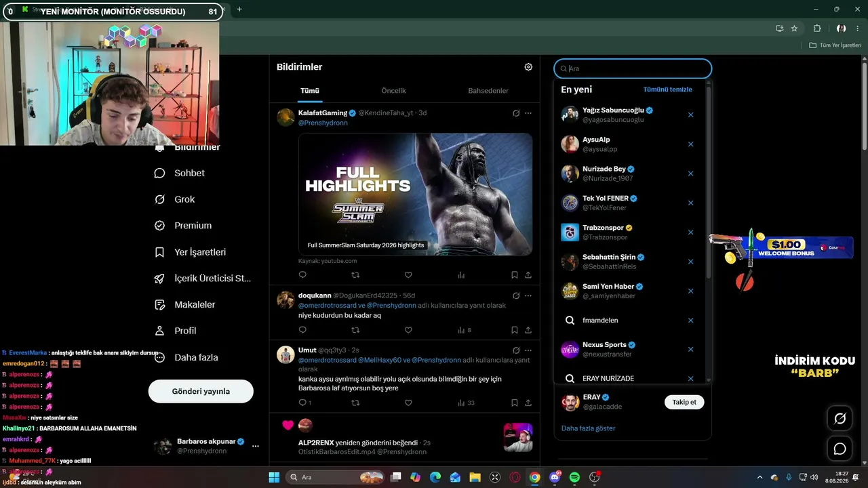Repost KalafatGaming's post

[355, 275]
